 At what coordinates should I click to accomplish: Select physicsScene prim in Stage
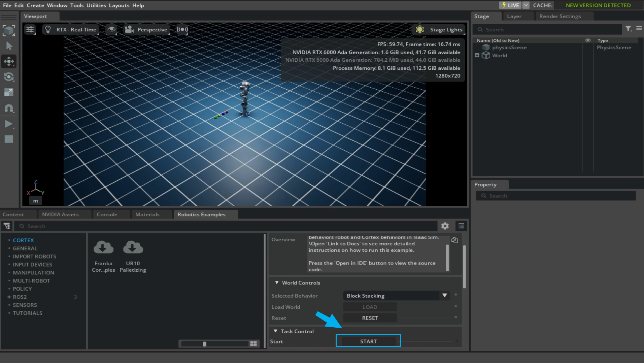[x=509, y=48]
